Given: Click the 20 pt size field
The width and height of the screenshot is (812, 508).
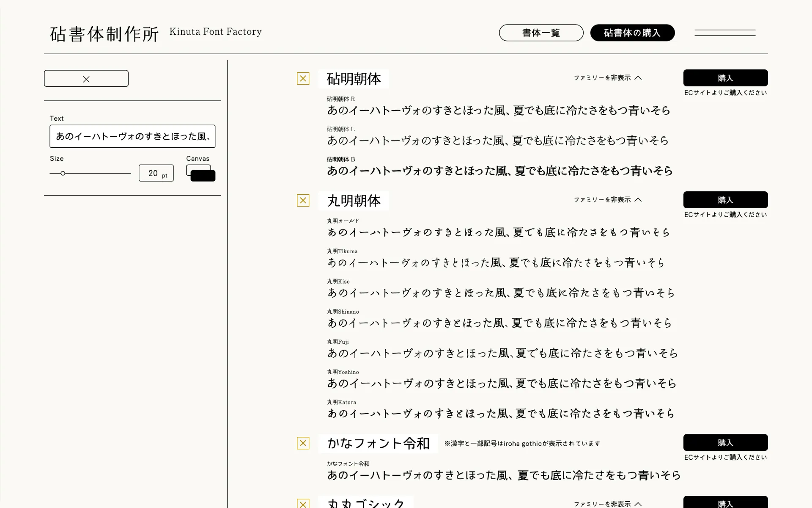Looking at the screenshot, I should (x=156, y=173).
